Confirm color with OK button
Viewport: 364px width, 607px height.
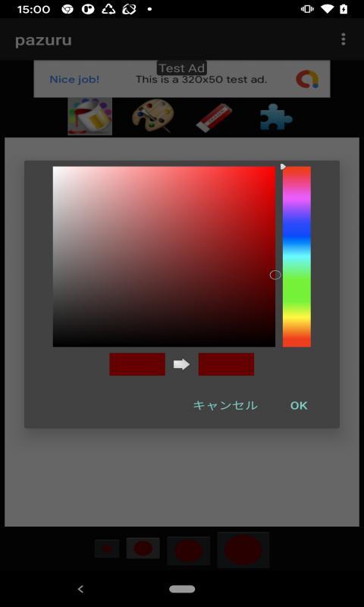click(x=299, y=406)
